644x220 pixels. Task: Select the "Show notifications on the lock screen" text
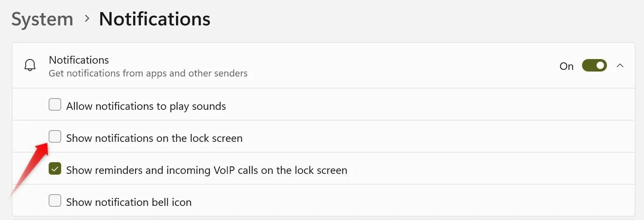click(x=154, y=138)
